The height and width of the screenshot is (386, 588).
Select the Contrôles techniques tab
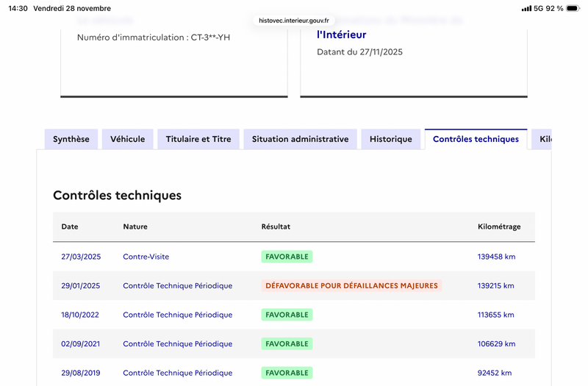pyautogui.click(x=476, y=139)
